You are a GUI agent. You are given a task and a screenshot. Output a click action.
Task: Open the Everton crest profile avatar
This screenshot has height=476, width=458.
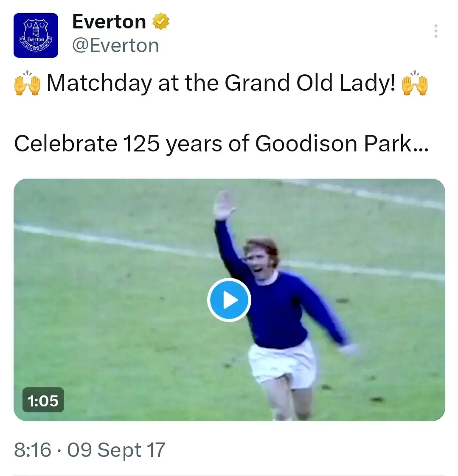tap(36, 35)
